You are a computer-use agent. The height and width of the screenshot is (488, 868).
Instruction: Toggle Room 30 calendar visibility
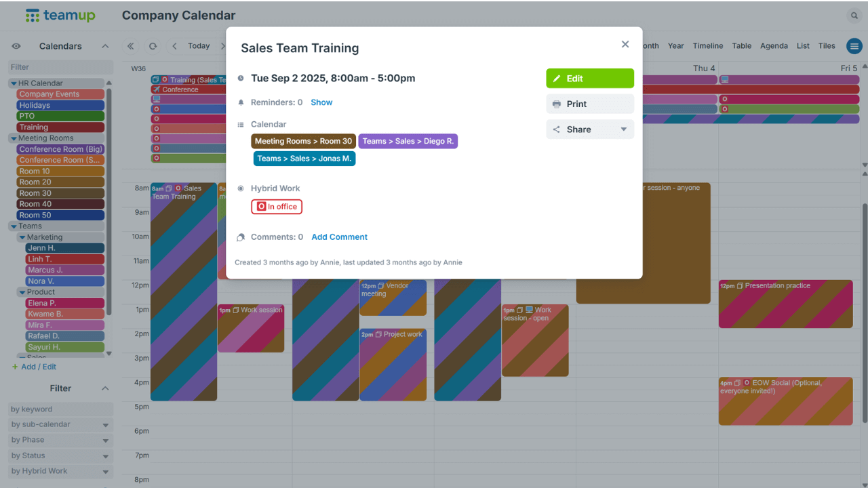60,193
